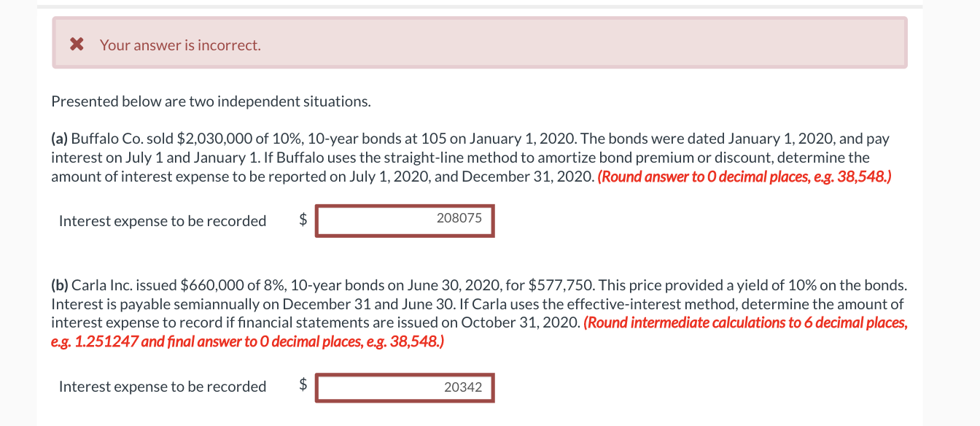
Task: Select the answer box for part (a)
Action: pyautogui.click(x=405, y=220)
